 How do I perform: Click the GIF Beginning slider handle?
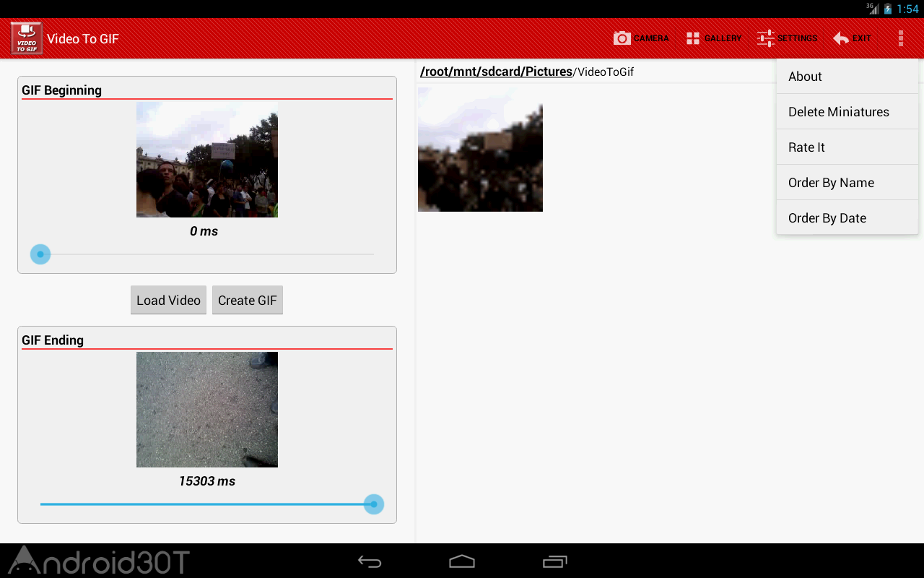40,254
